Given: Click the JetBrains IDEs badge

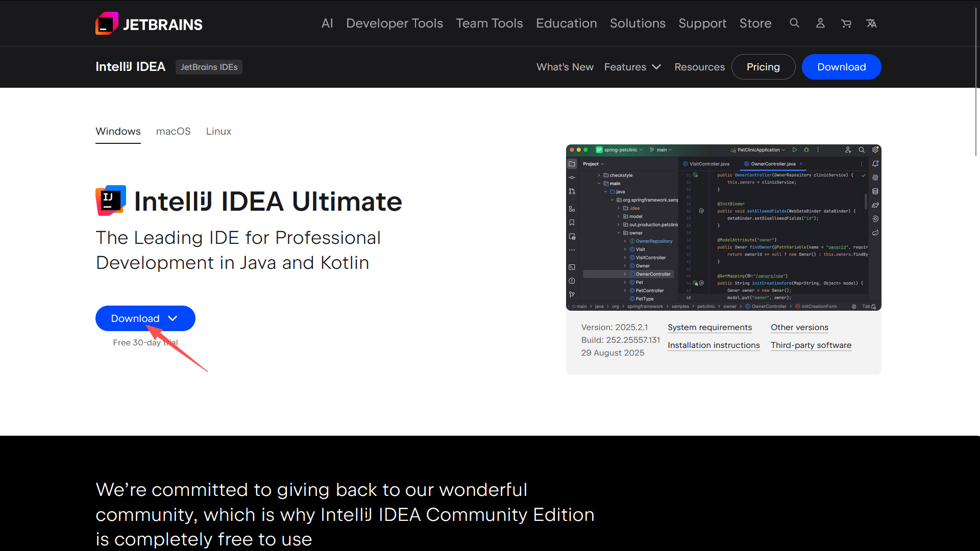Looking at the screenshot, I should pos(209,67).
